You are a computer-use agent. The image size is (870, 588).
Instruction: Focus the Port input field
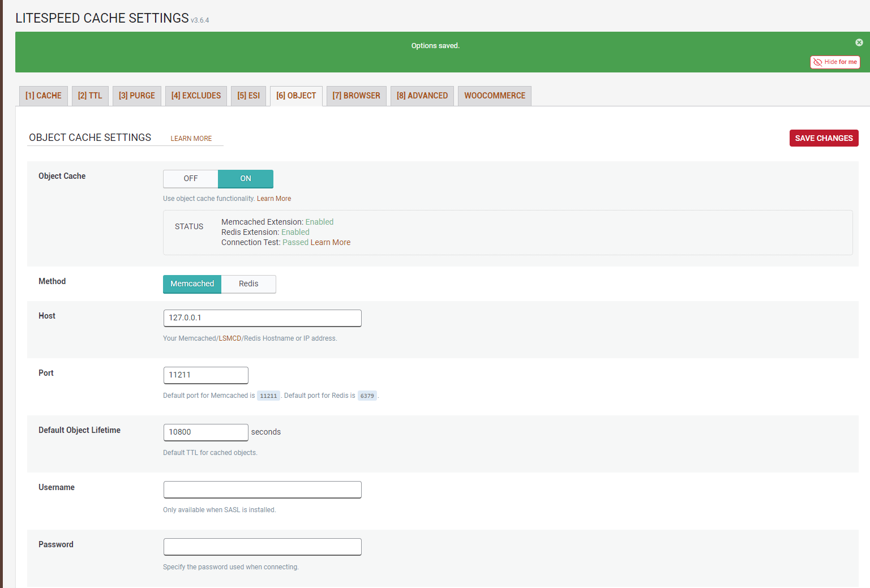(206, 375)
